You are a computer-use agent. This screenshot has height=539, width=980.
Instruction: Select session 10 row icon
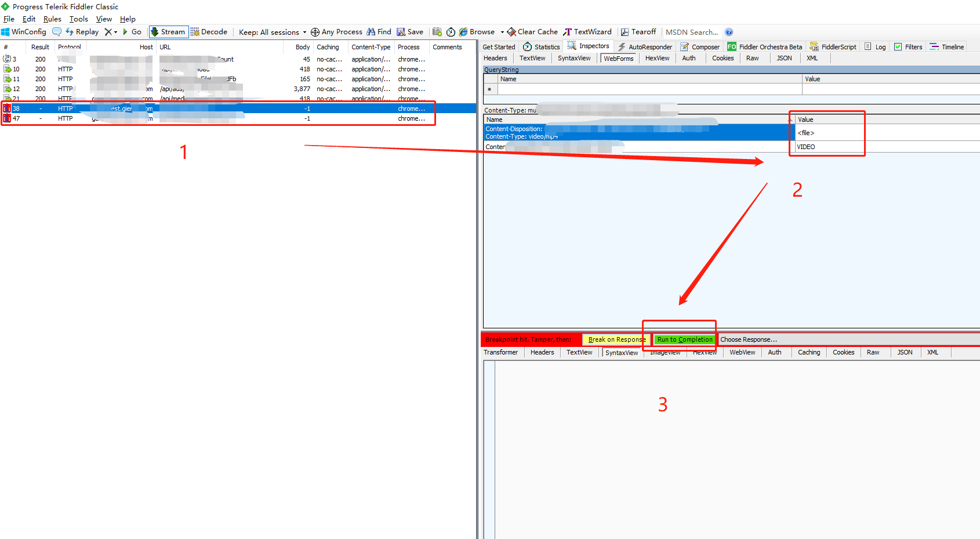pyautogui.click(x=8, y=69)
